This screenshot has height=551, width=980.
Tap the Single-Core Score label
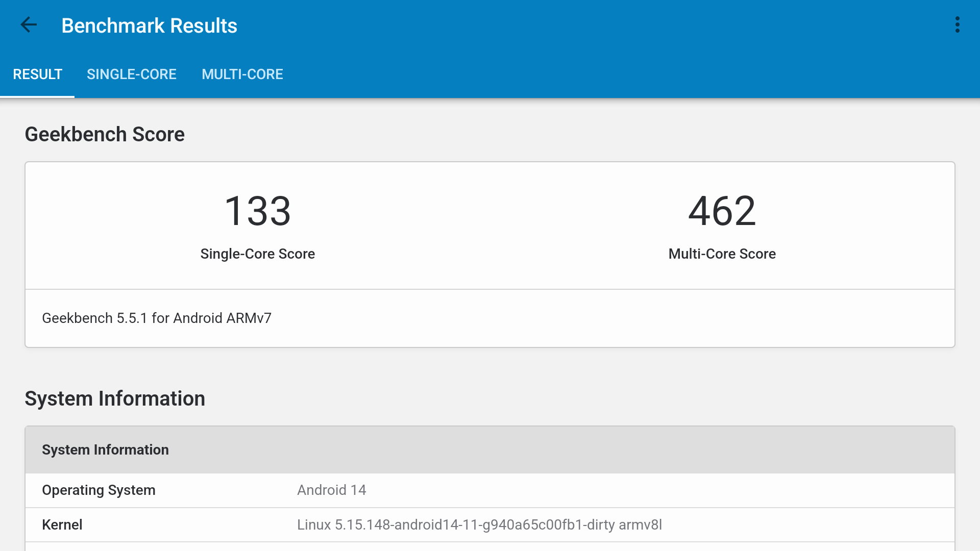(x=257, y=254)
